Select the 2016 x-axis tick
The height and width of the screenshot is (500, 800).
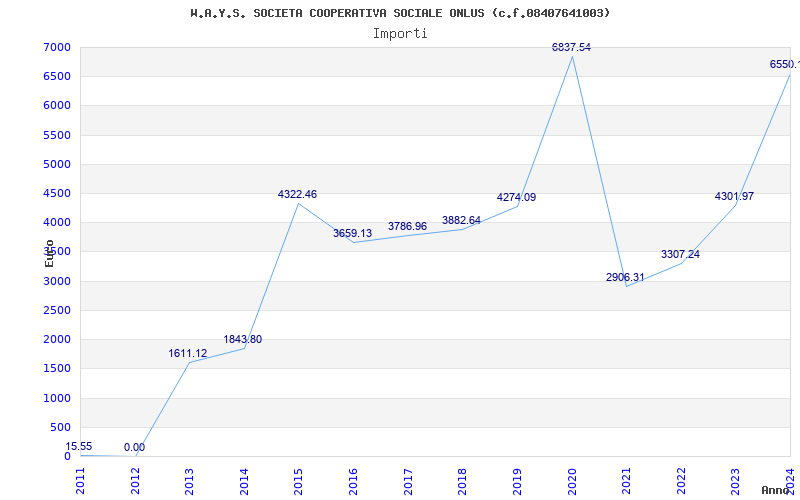tap(353, 481)
